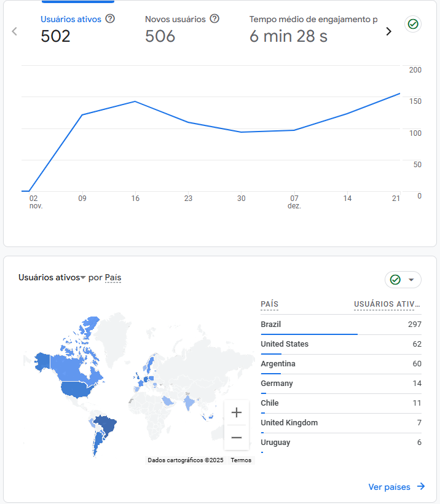Viewport: 440px width, 504px height.
Task: Open the Ver países link
Action: [389, 487]
